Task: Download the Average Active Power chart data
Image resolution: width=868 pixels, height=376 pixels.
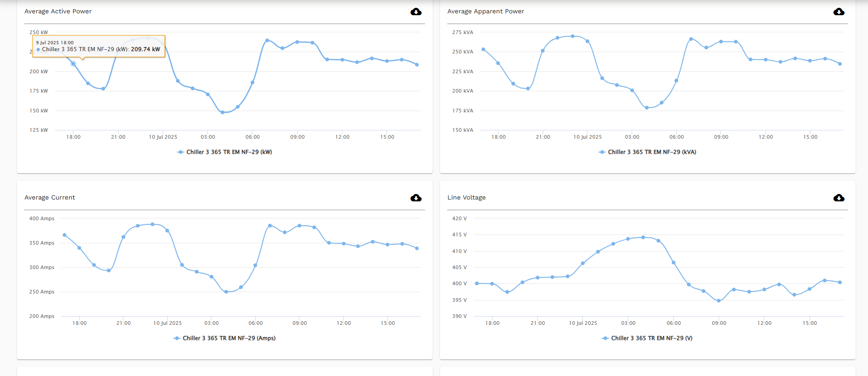Action: 416,12
